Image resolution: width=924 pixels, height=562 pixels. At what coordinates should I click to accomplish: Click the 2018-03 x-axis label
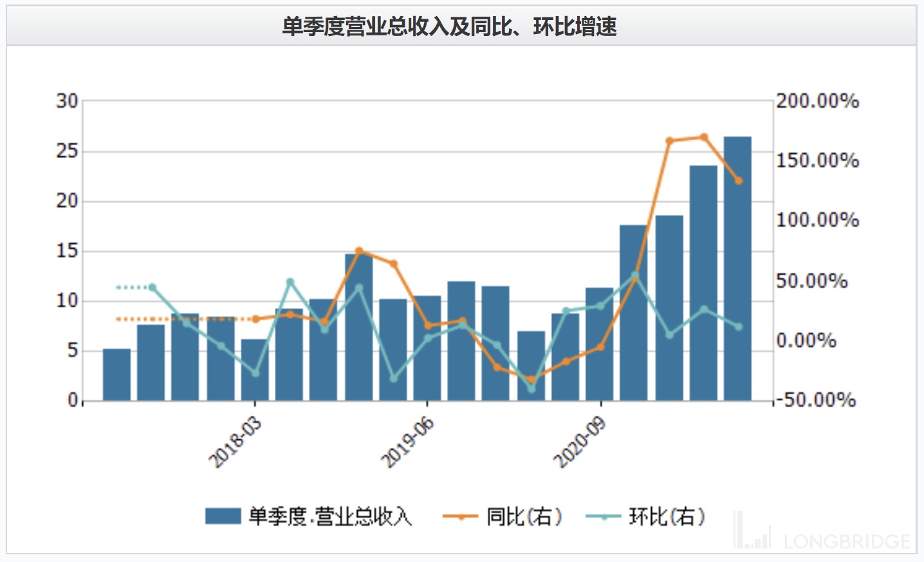[x=235, y=442]
